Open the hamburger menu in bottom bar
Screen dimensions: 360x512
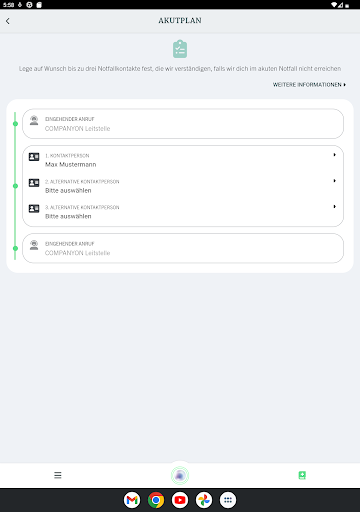[58, 475]
